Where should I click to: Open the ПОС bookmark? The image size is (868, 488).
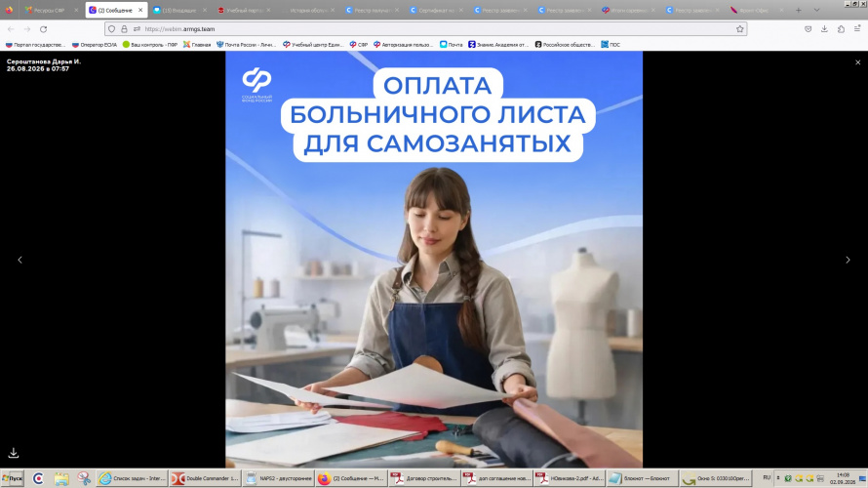point(611,44)
